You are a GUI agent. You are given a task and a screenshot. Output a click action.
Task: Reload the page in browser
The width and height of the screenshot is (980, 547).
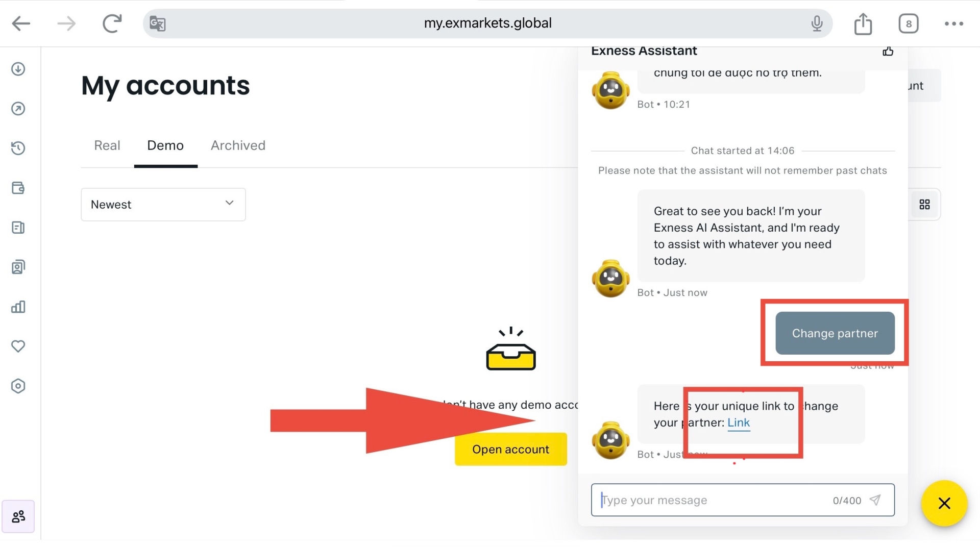click(x=112, y=23)
